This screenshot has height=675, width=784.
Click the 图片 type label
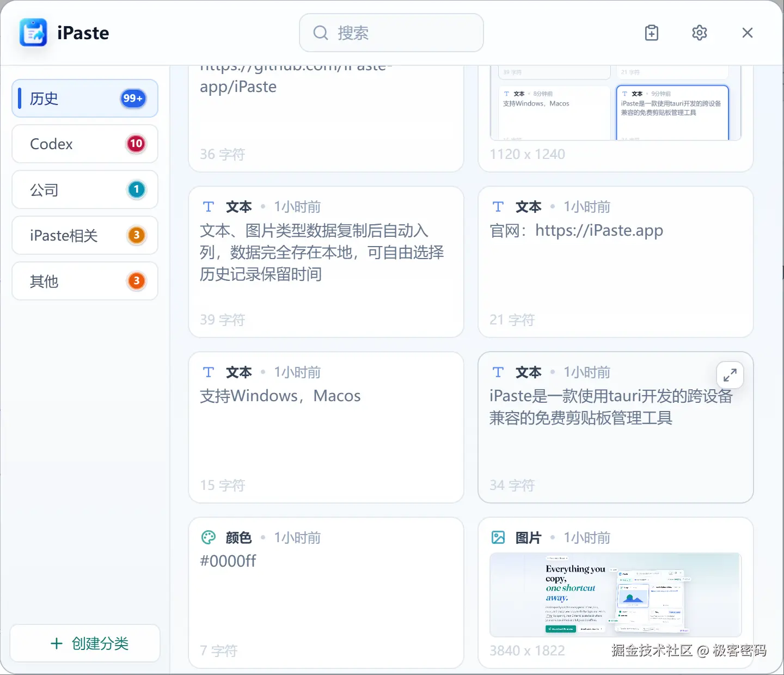point(529,538)
